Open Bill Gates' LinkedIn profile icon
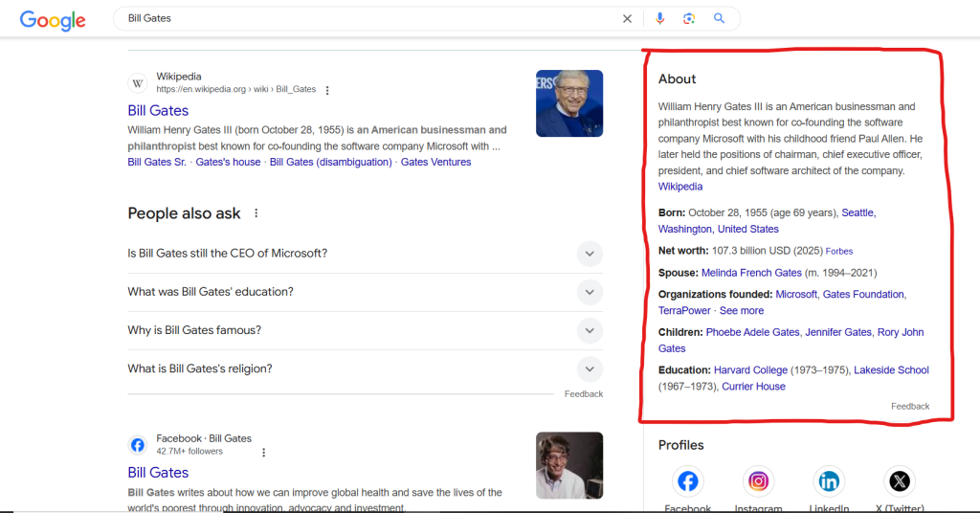 click(x=828, y=480)
